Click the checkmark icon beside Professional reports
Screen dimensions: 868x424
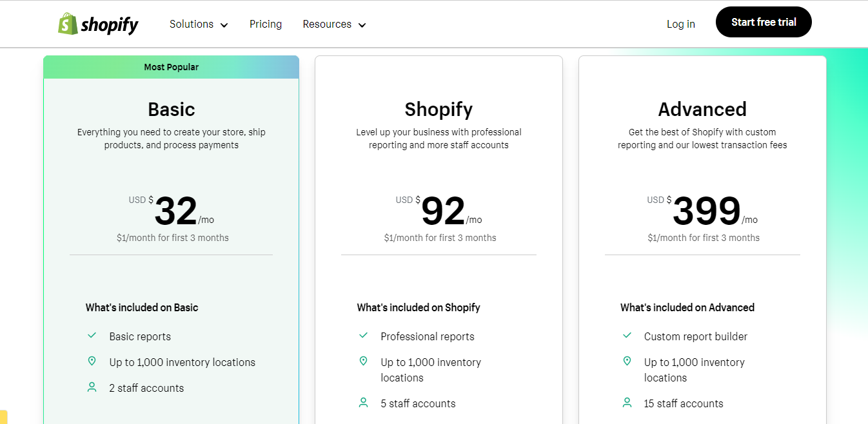(x=363, y=336)
